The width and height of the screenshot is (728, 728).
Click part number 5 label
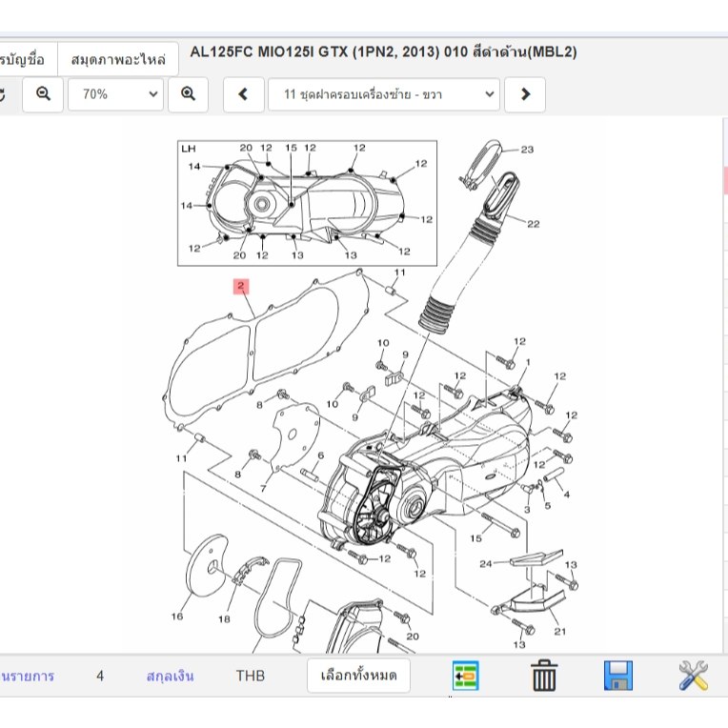[548, 506]
